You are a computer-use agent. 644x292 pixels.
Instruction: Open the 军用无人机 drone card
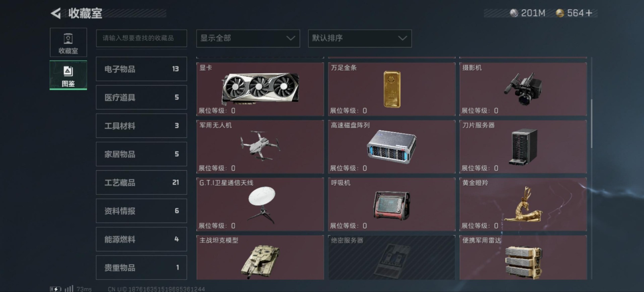[x=260, y=147]
